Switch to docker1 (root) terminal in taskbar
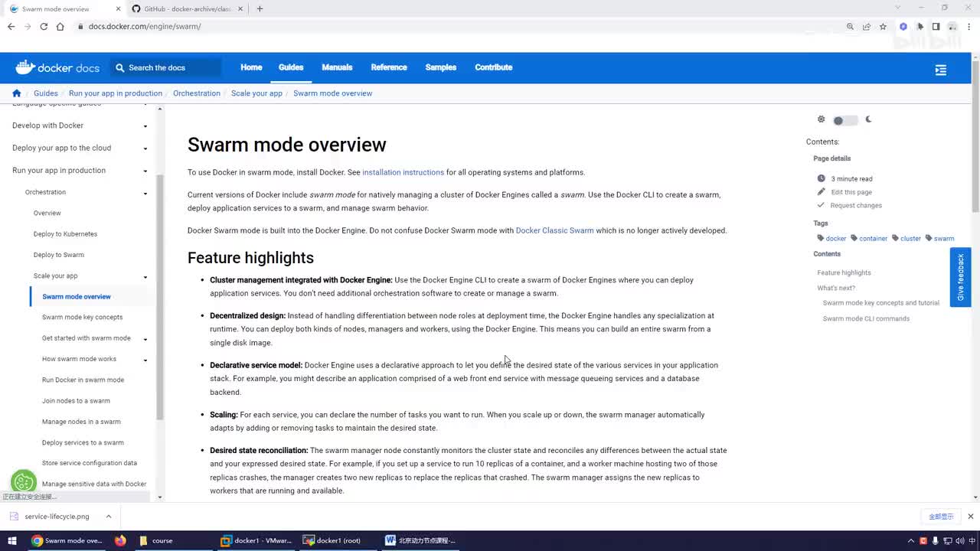Screen dimensions: 980x551 pos(332,541)
